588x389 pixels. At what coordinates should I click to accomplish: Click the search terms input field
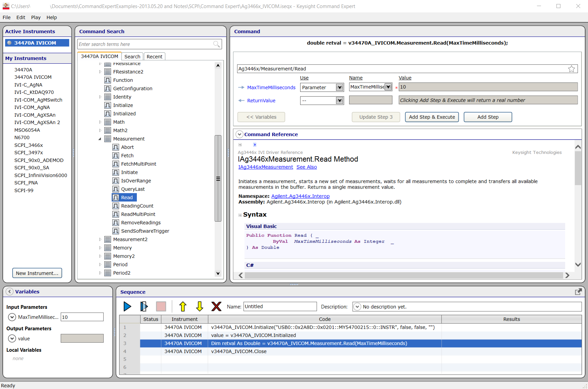pos(145,44)
